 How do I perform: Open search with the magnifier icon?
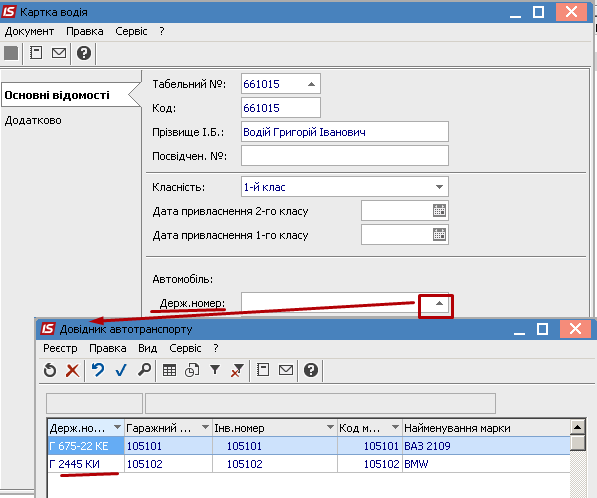point(144,370)
